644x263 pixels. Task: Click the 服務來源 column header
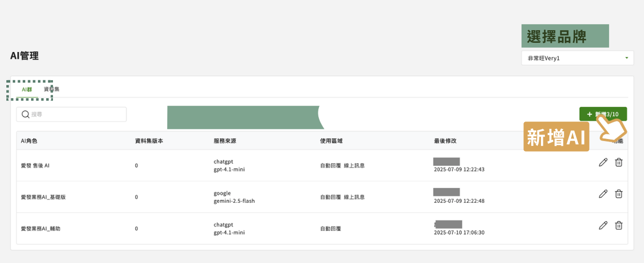click(225, 140)
